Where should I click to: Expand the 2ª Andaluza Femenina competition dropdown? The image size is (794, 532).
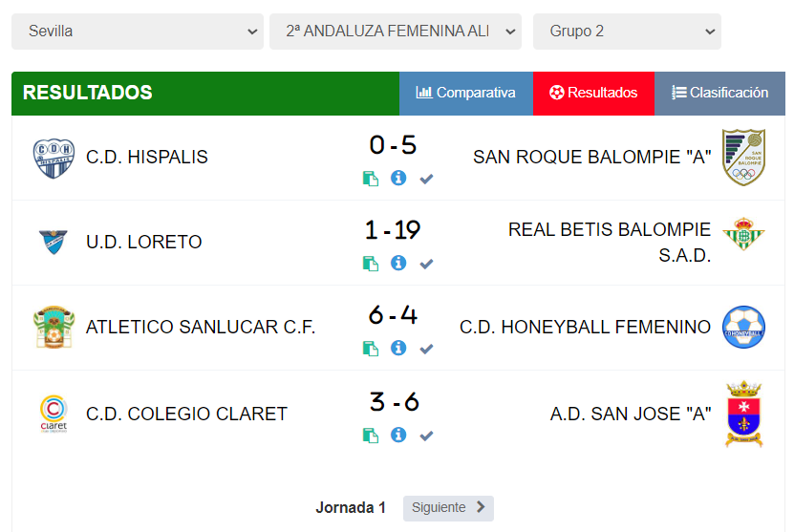[396, 32]
